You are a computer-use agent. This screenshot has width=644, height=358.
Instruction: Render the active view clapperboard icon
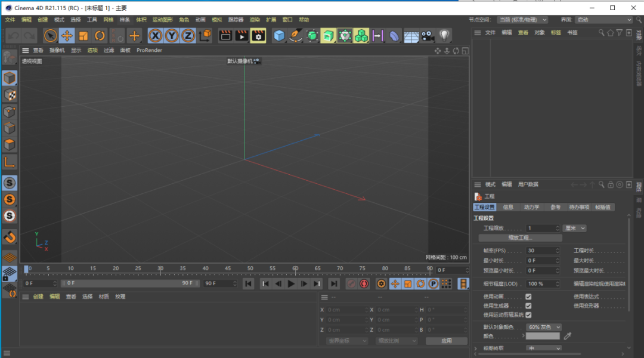pyautogui.click(x=225, y=36)
